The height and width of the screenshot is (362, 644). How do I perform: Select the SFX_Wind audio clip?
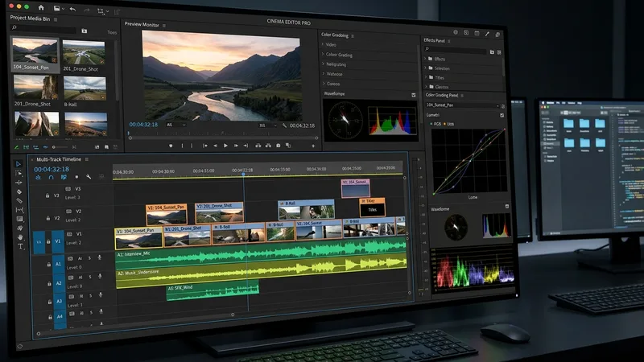(x=213, y=291)
